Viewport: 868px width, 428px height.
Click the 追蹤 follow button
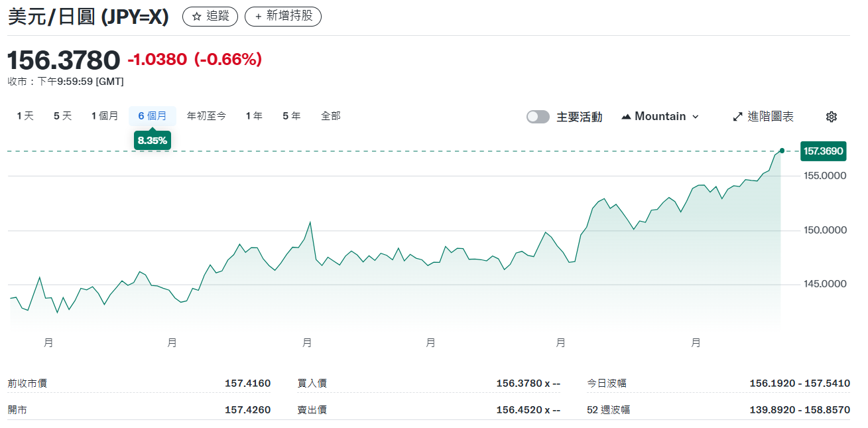pos(210,17)
